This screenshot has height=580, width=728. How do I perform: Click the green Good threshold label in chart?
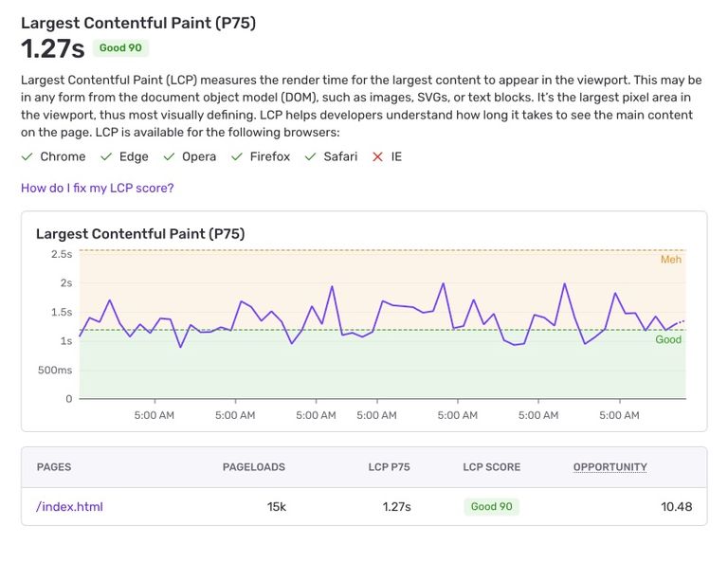[668, 339]
